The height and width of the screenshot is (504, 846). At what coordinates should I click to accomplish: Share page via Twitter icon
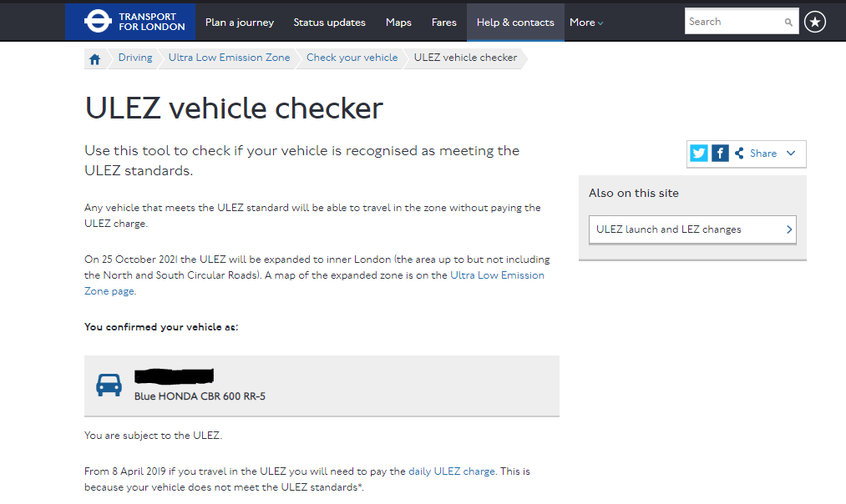click(699, 154)
